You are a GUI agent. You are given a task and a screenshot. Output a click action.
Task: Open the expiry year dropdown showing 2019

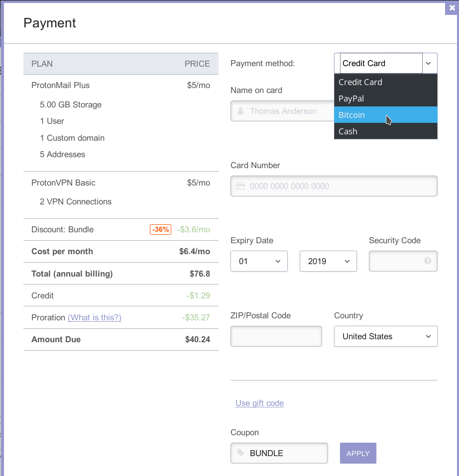pos(328,261)
